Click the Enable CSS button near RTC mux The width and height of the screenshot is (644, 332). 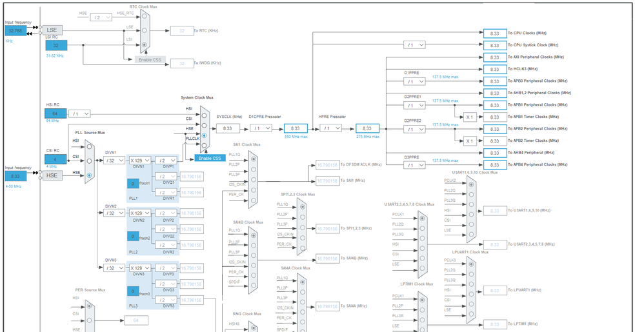[x=150, y=59]
